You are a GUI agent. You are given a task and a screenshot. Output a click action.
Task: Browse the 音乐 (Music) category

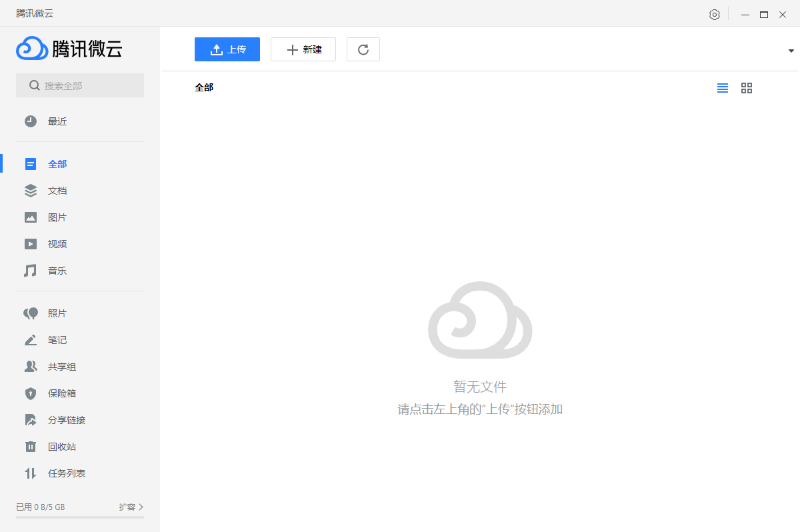pyautogui.click(x=57, y=270)
